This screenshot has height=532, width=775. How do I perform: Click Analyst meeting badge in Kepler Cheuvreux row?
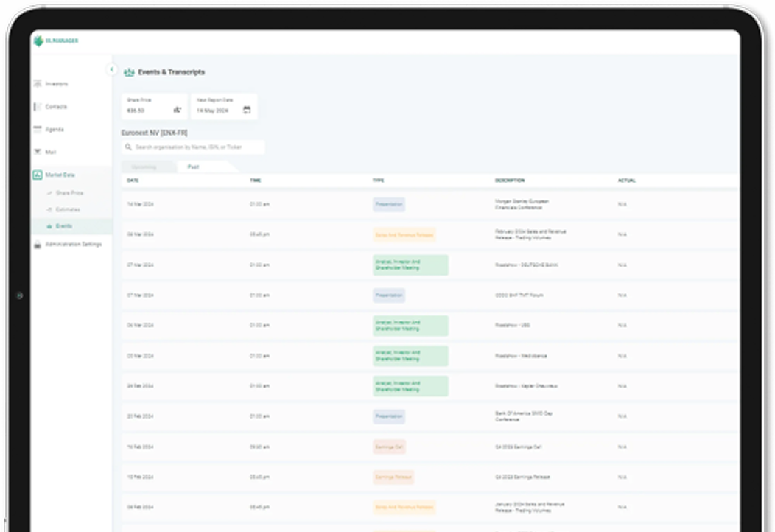point(410,386)
